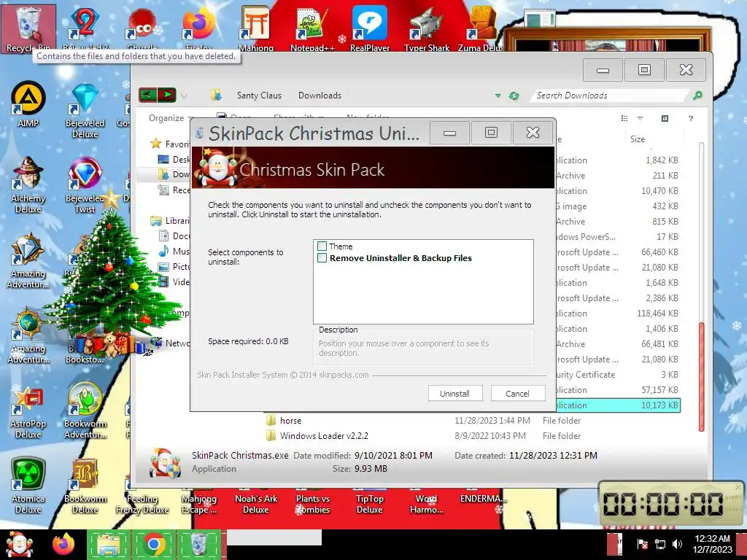
Task: Click the taskbar clock showing 12:32 AM
Action: [x=712, y=544]
